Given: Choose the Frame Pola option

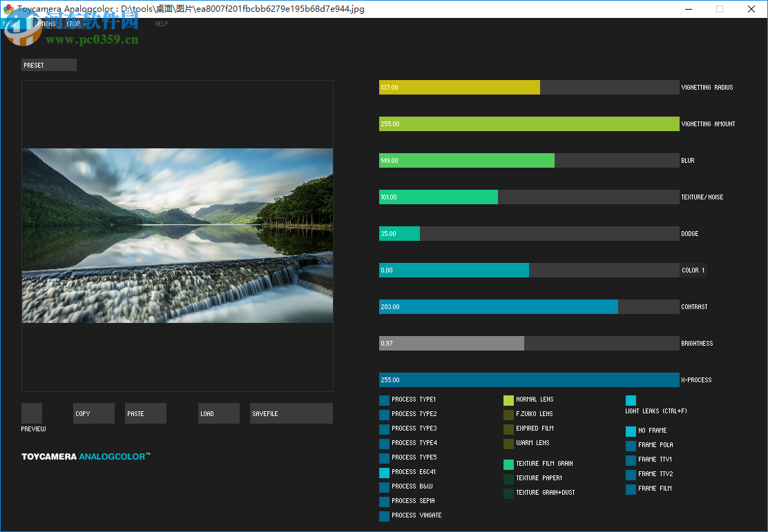Looking at the screenshot, I should [631, 445].
